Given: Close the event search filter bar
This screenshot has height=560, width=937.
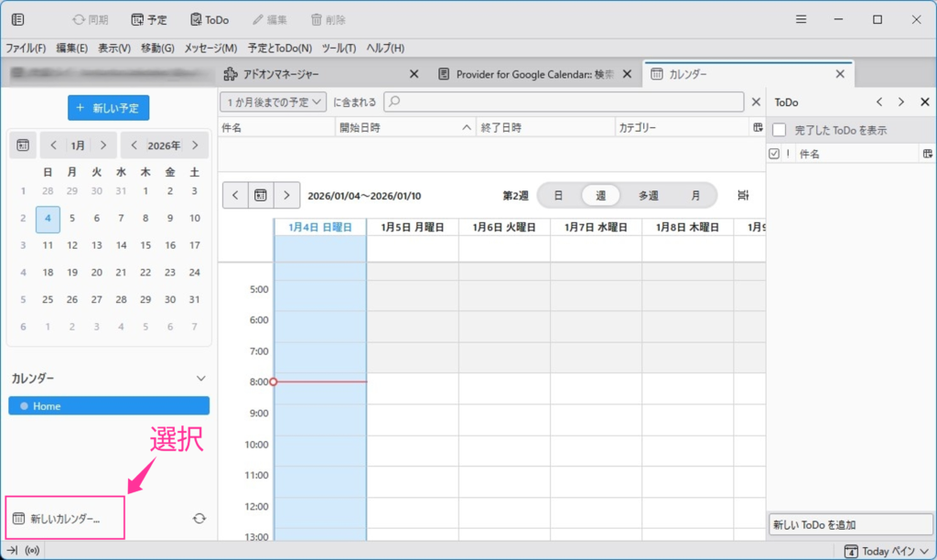Looking at the screenshot, I should pyautogui.click(x=756, y=102).
